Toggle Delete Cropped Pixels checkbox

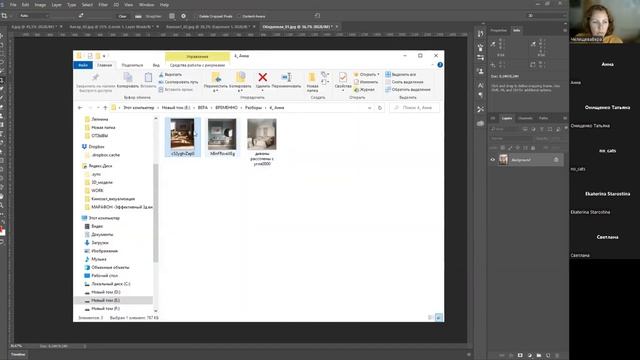tap(196, 16)
